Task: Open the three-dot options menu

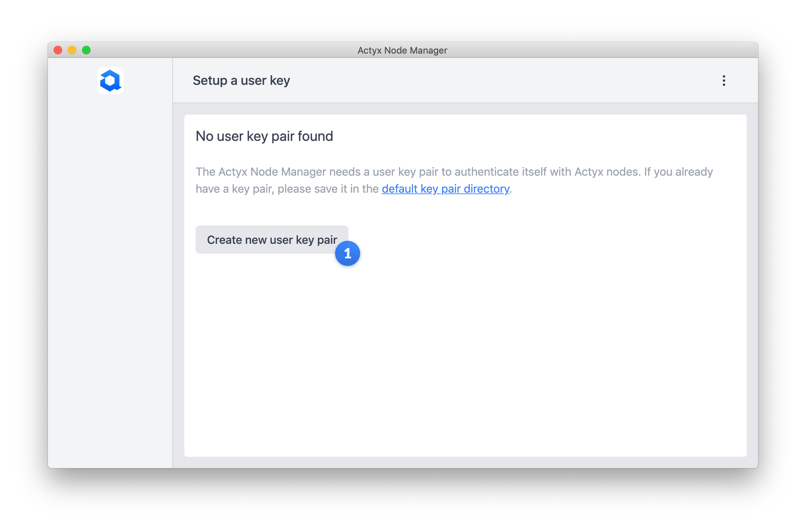Action: click(x=724, y=81)
